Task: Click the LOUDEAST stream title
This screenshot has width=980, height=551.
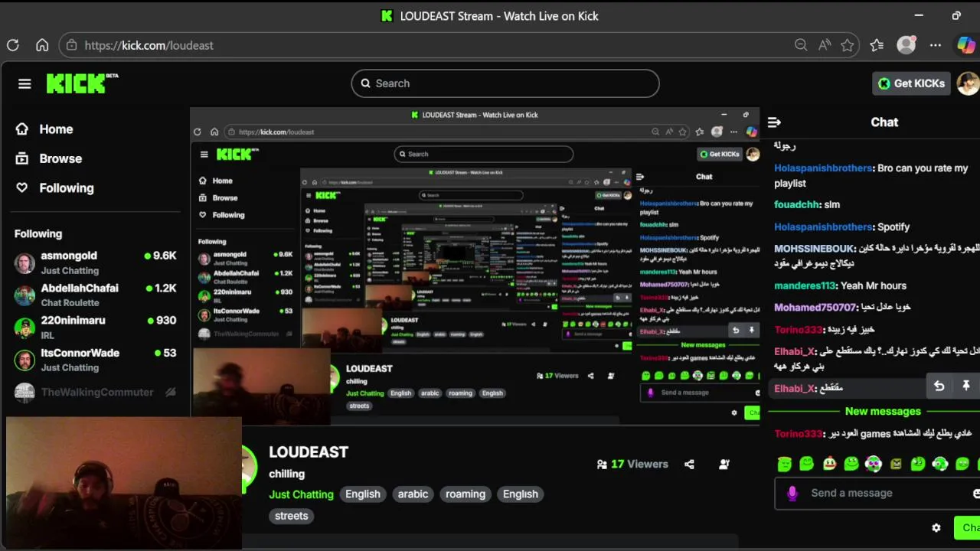Action: point(309,452)
